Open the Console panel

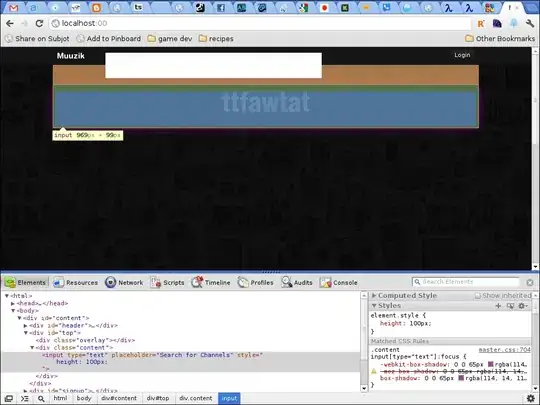[339, 282]
